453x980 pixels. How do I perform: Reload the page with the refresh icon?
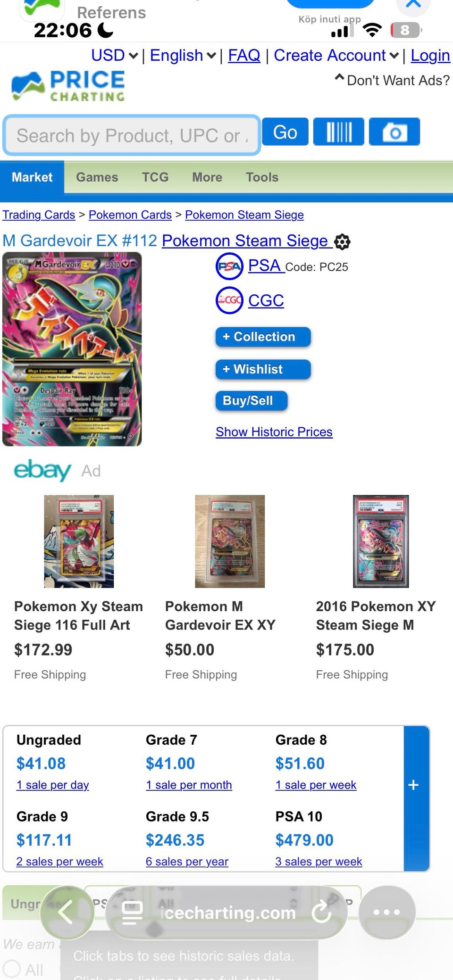point(321,912)
